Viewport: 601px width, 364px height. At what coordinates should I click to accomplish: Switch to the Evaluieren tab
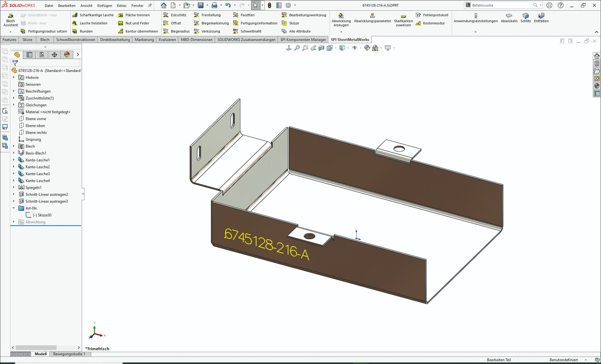[167, 40]
